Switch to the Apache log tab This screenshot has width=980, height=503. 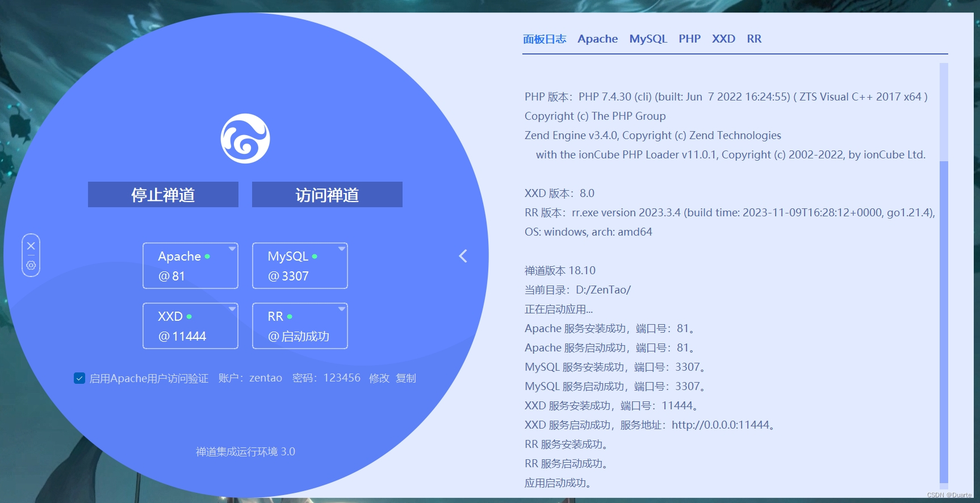[598, 39]
